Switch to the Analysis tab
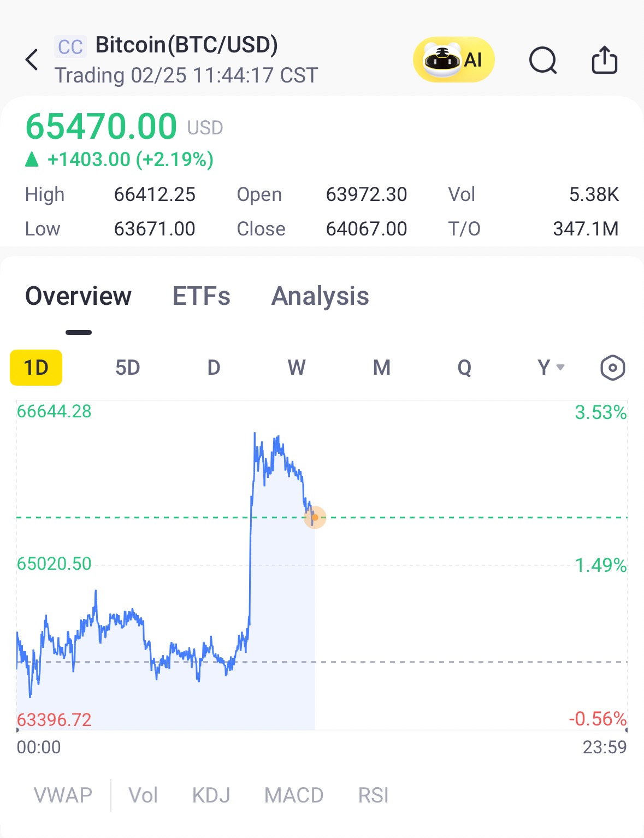 320,296
